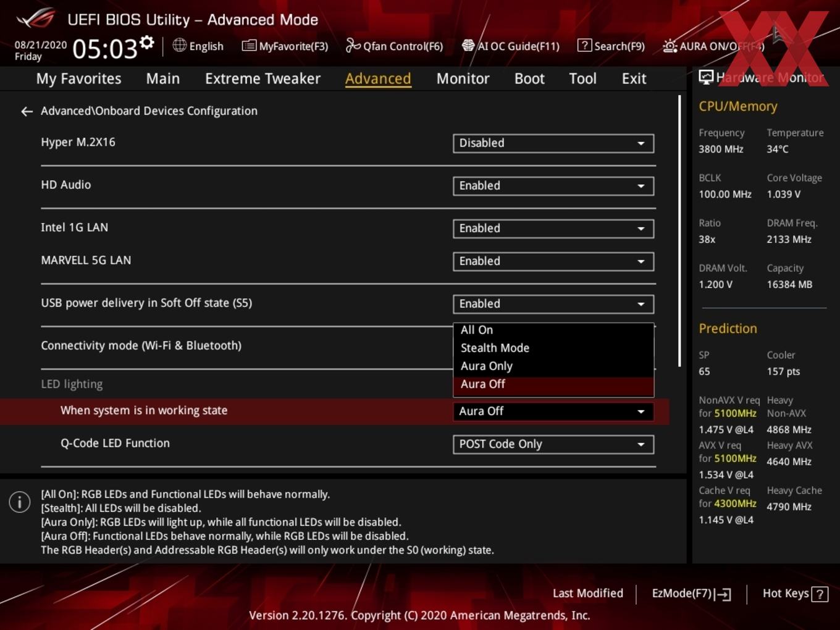Click the EzMode exit arrow icon
840x630 pixels.
723,594
